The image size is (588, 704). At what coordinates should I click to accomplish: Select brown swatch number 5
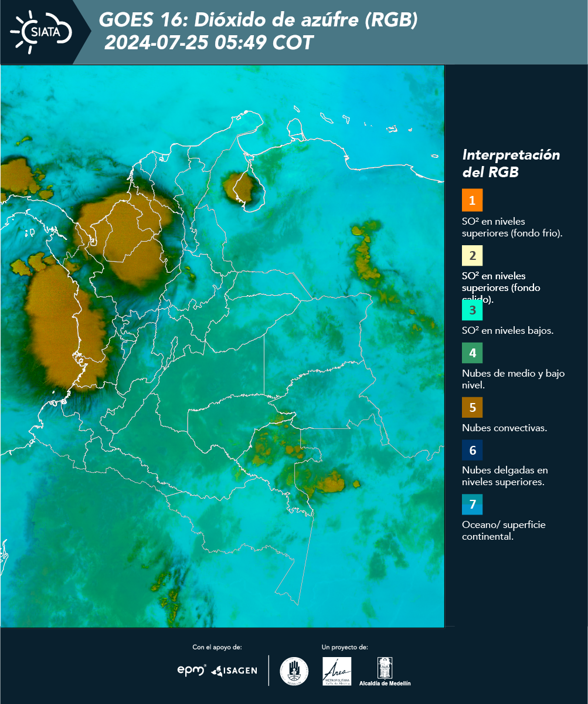(472, 407)
